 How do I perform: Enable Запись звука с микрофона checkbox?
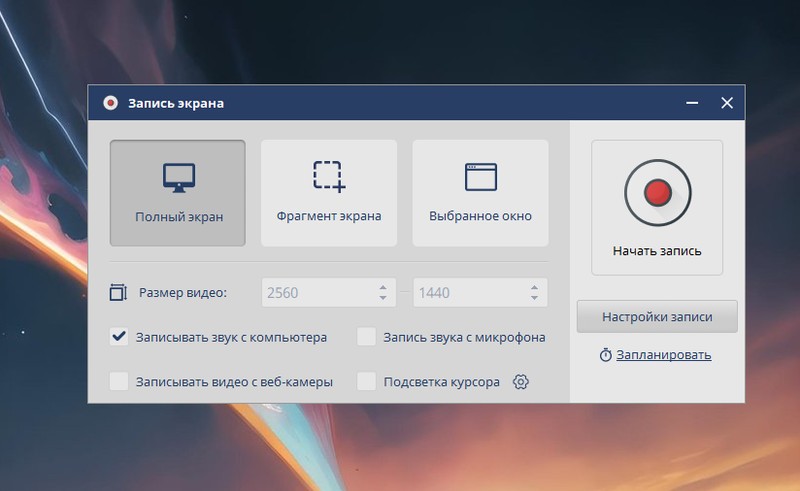coord(366,337)
